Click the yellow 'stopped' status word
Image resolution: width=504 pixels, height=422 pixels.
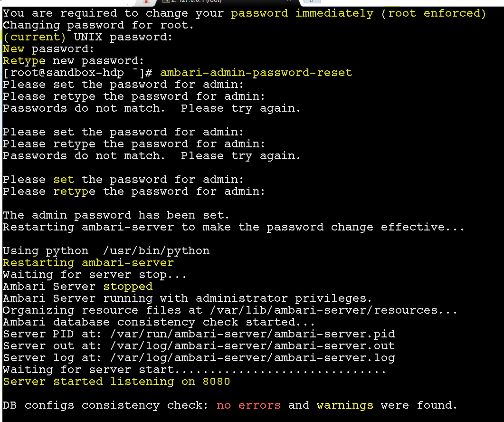click(x=128, y=287)
